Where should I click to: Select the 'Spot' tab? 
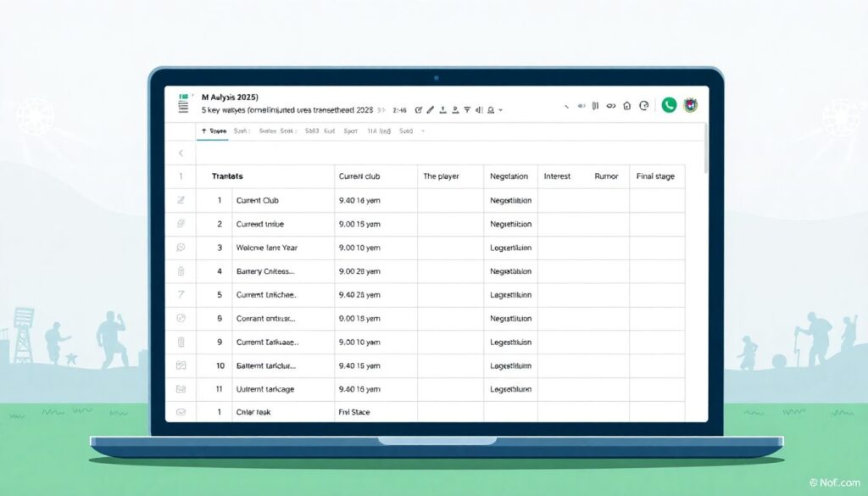click(x=350, y=131)
